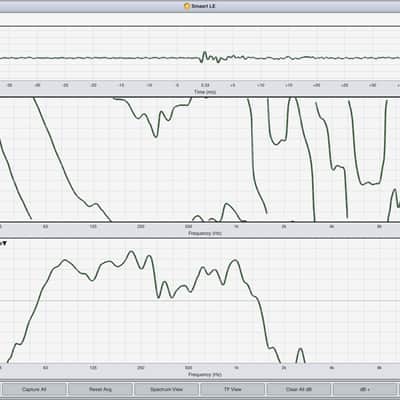Click the 125 tick on the phase frequency axis
Image resolution: width=400 pixels, height=400 pixels.
pyautogui.click(x=93, y=227)
